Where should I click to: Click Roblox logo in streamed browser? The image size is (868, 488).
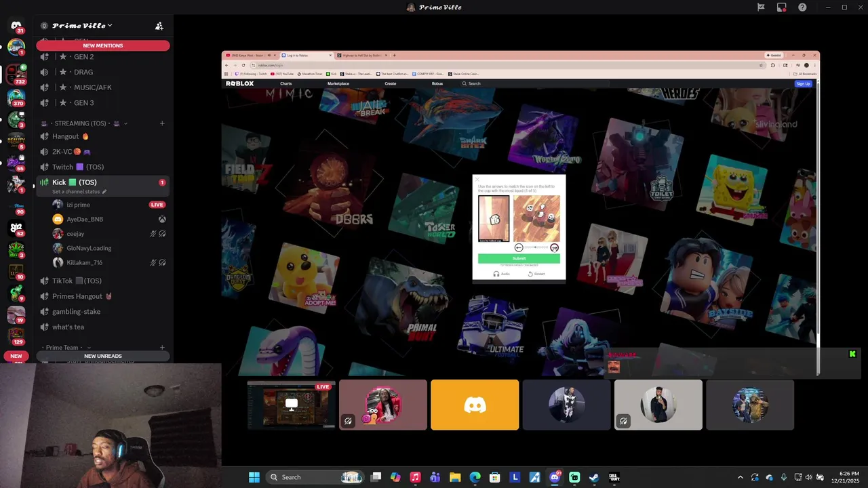[x=239, y=83]
